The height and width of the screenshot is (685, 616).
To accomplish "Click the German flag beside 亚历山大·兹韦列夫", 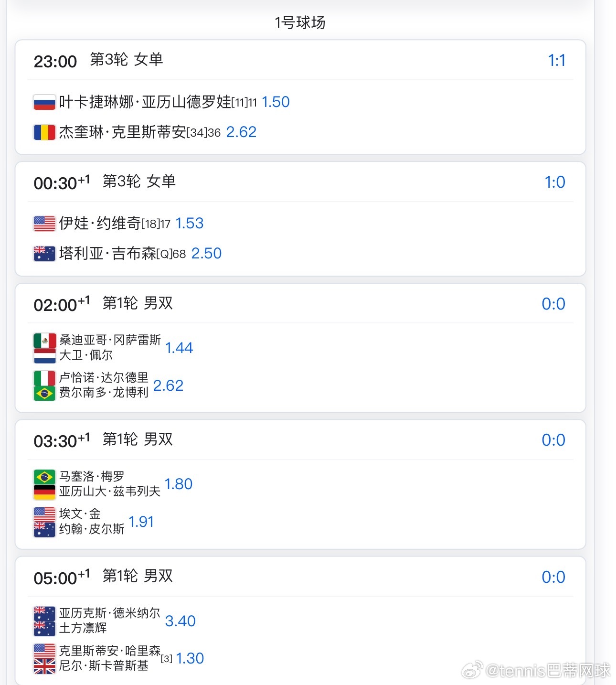I will click(44, 492).
